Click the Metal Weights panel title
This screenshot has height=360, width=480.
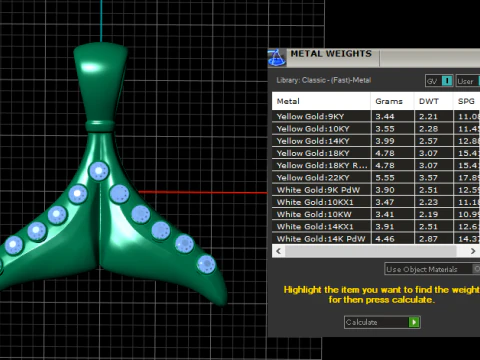(x=331, y=54)
